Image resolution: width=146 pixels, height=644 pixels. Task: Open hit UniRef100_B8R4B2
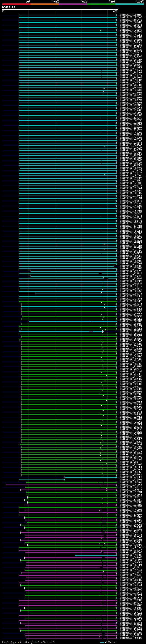point(131,27)
